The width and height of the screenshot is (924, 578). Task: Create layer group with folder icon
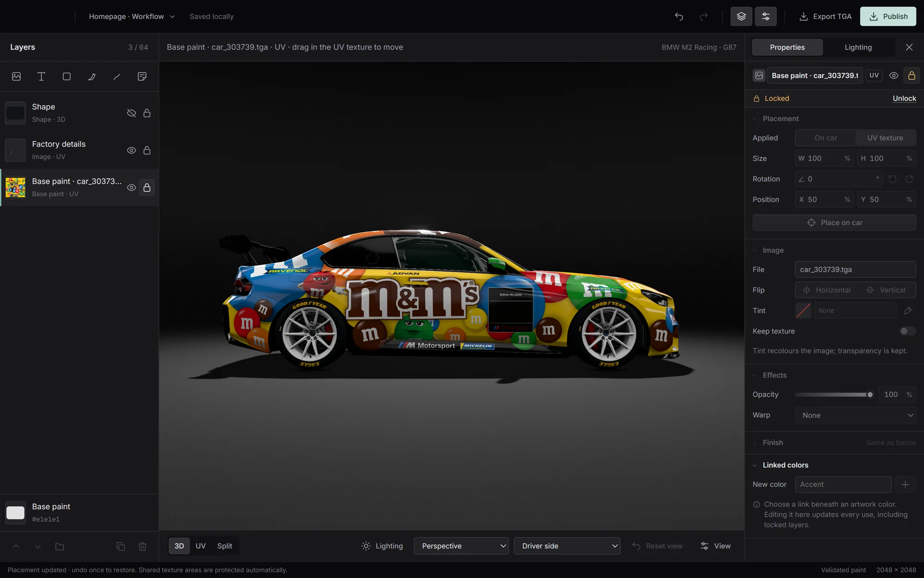tap(60, 547)
